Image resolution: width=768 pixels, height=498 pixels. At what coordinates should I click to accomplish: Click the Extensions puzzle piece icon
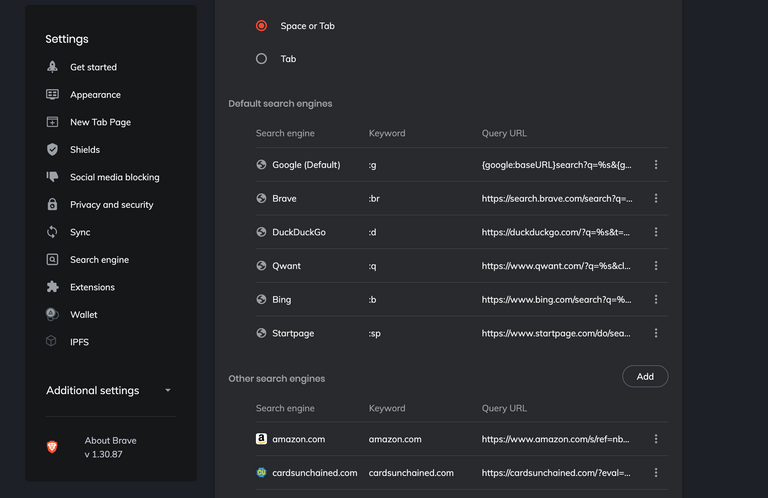point(52,286)
